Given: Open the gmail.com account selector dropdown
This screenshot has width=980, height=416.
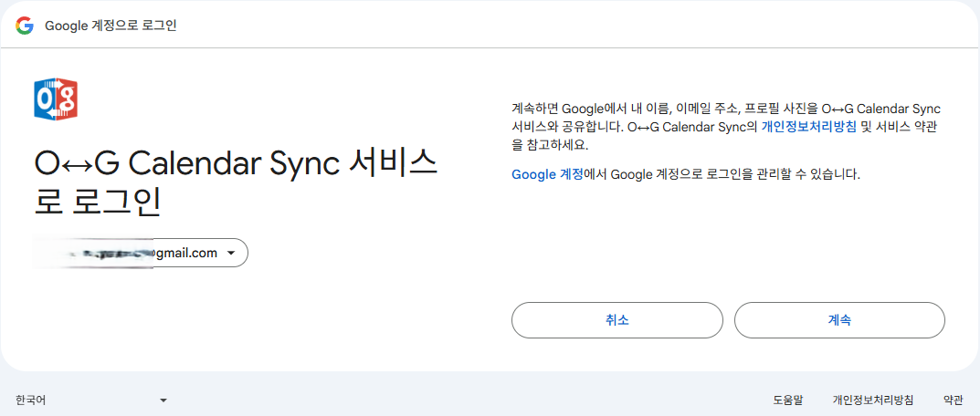Looking at the screenshot, I should coord(142,253).
